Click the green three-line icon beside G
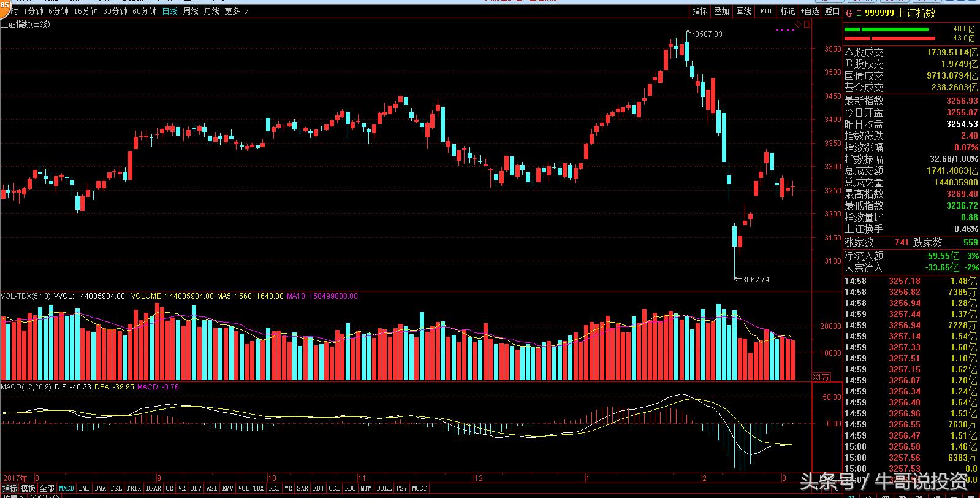Image resolution: width=980 pixels, height=498 pixels. (x=859, y=13)
